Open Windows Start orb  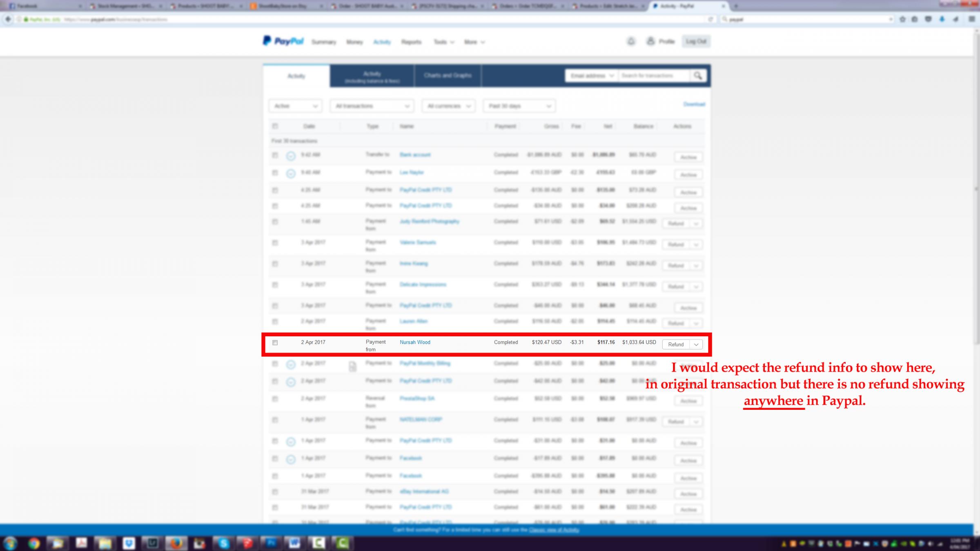coord(10,543)
